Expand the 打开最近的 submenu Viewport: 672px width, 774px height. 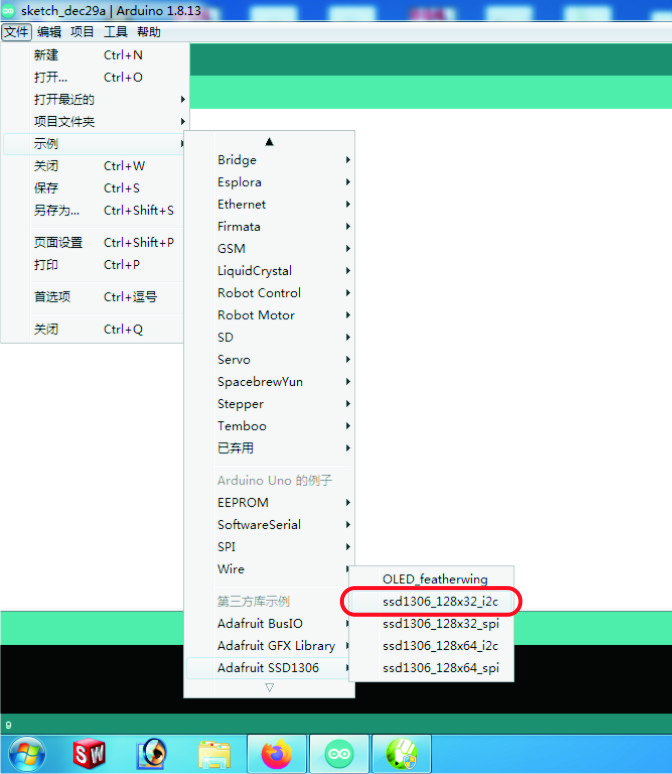tap(64, 100)
